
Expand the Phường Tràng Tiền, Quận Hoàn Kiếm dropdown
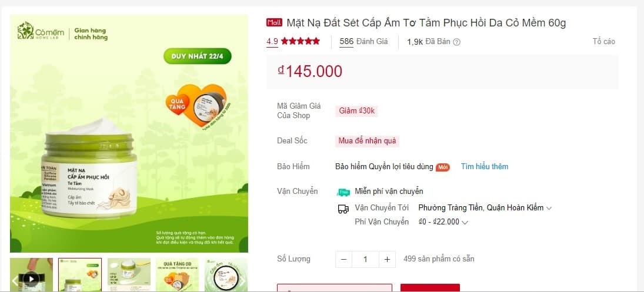(485, 208)
